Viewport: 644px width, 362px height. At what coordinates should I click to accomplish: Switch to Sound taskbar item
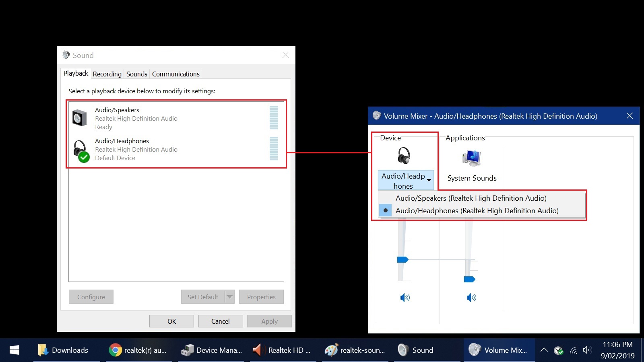(427, 350)
